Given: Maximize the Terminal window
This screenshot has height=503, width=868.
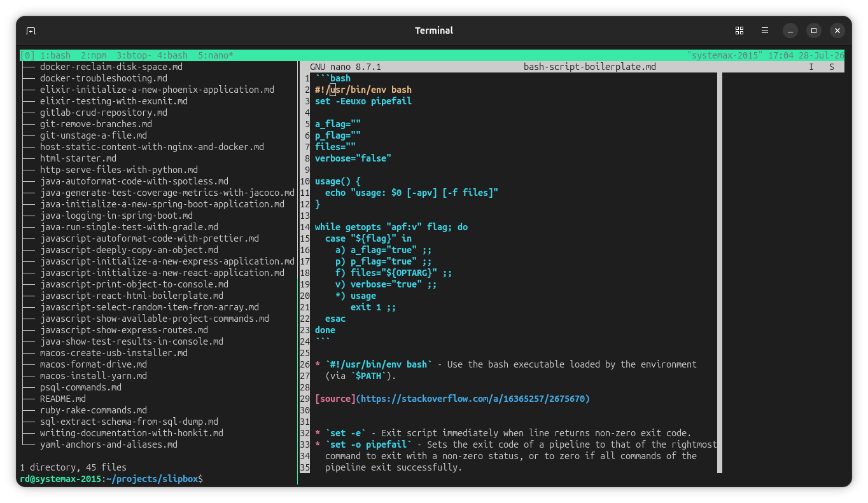Looking at the screenshot, I should tap(814, 31).
